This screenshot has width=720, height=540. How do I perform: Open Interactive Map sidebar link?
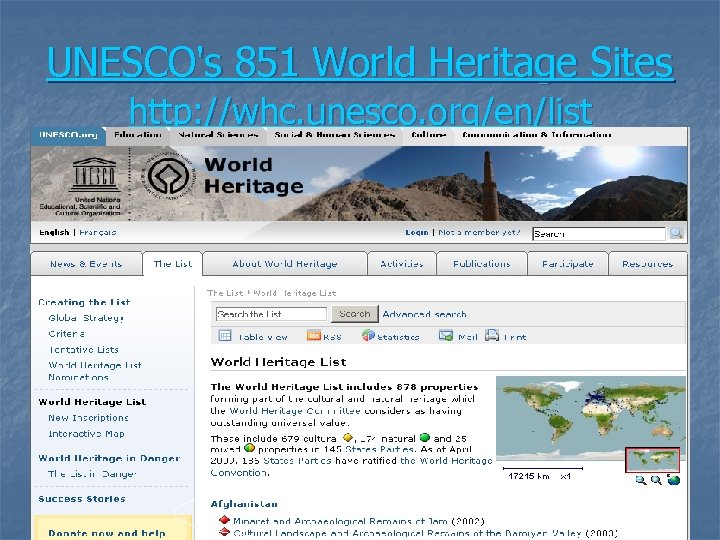pyautogui.click(x=86, y=433)
